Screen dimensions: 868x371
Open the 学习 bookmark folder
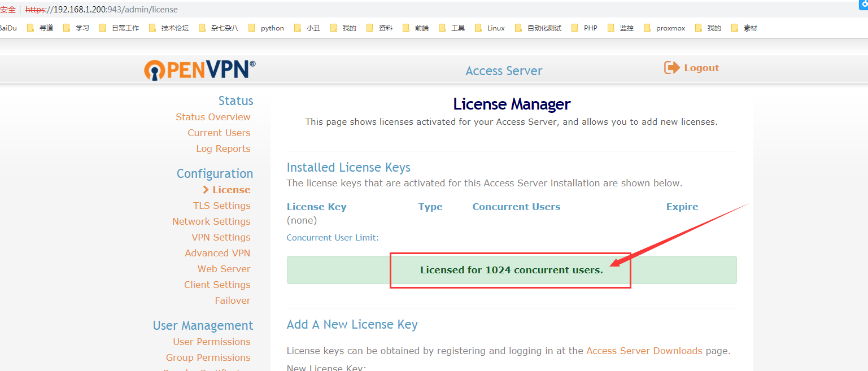click(x=76, y=28)
